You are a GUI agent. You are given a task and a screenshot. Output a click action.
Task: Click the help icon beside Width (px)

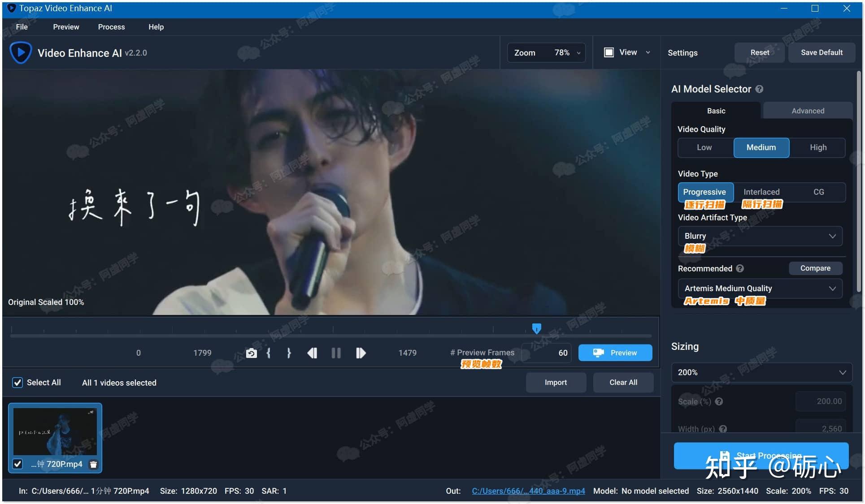723,429
